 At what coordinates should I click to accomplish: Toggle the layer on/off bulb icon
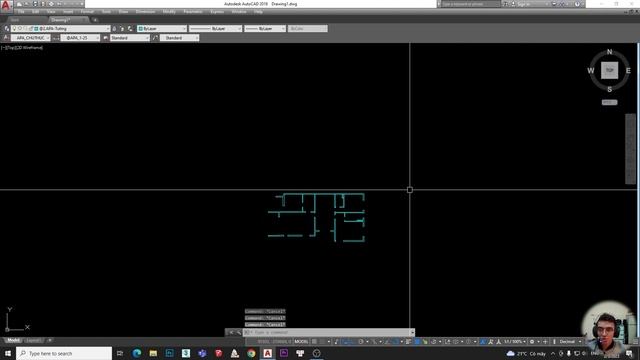tap(14, 29)
